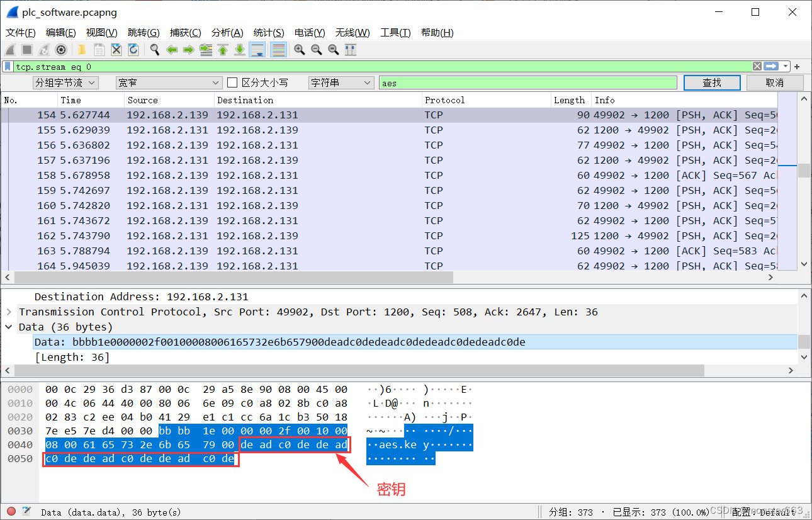The width and height of the screenshot is (812, 520).
Task: Reload the capture file icon
Action: tap(133, 50)
